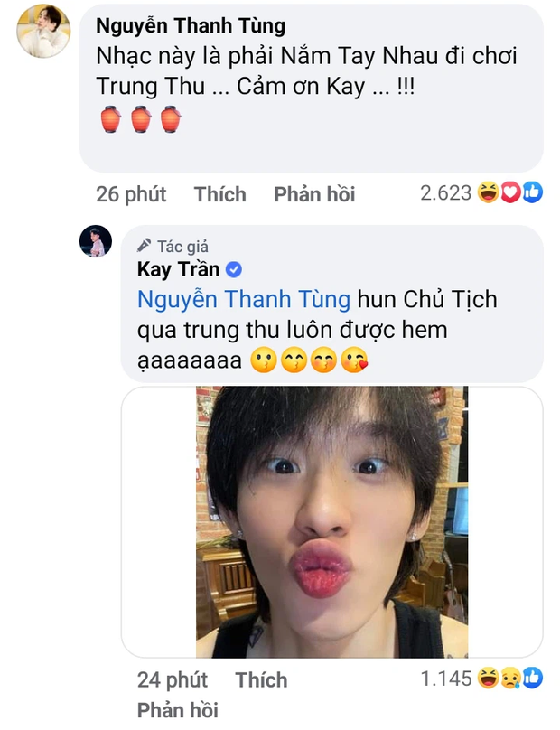Click the sad reaction on the 1.145 reply
The height and width of the screenshot is (730, 560).
point(510,679)
